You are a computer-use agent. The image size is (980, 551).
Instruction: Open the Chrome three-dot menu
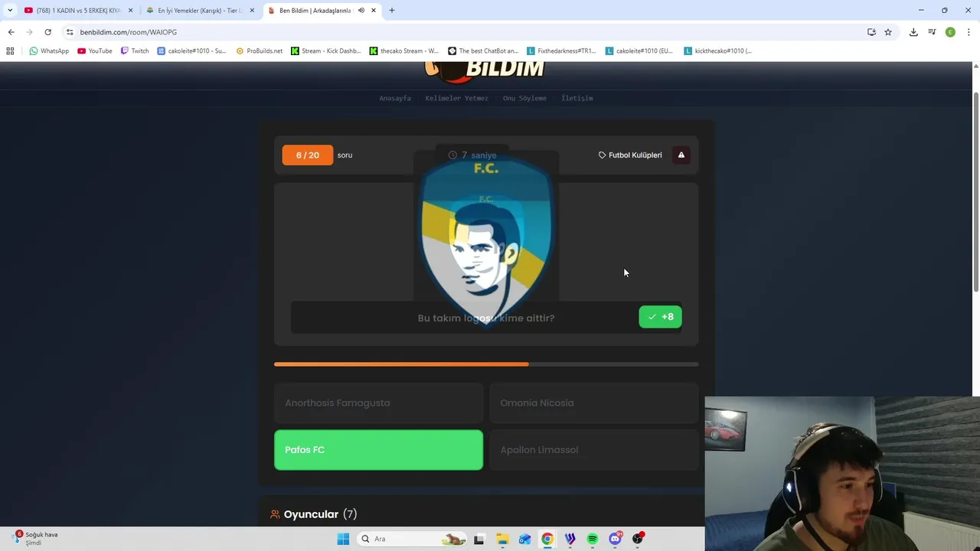point(969,32)
